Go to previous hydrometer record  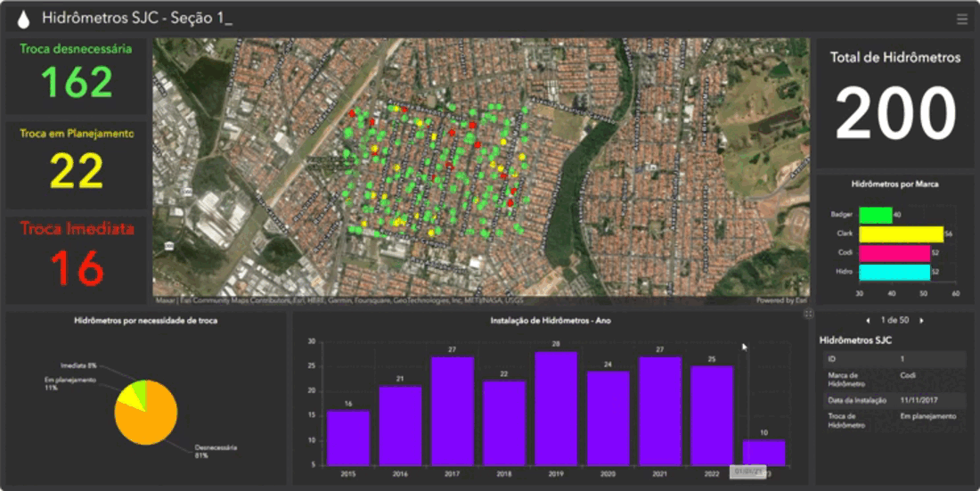point(869,320)
